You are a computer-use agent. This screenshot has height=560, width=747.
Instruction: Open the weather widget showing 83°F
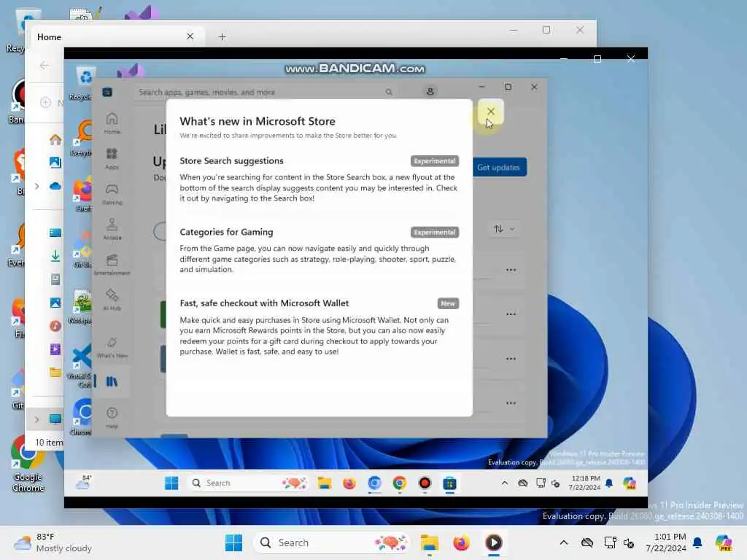(53, 542)
